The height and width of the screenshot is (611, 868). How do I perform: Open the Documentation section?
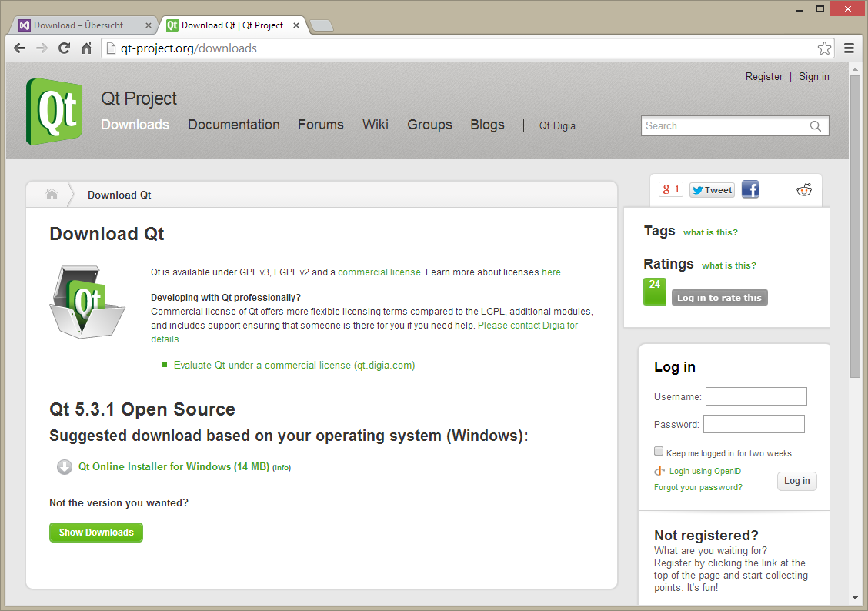[234, 125]
